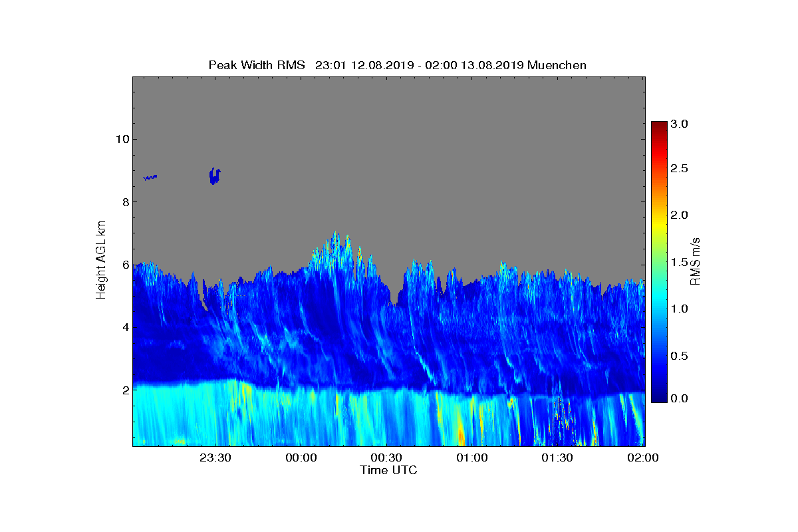Click the 23:30 time tick label
The image size is (798, 532).
pos(216,458)
